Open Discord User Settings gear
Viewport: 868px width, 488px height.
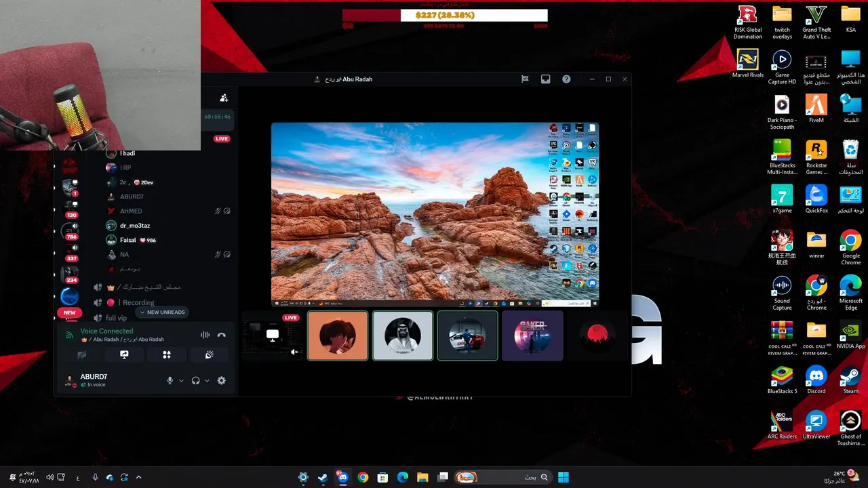point(221,381)
